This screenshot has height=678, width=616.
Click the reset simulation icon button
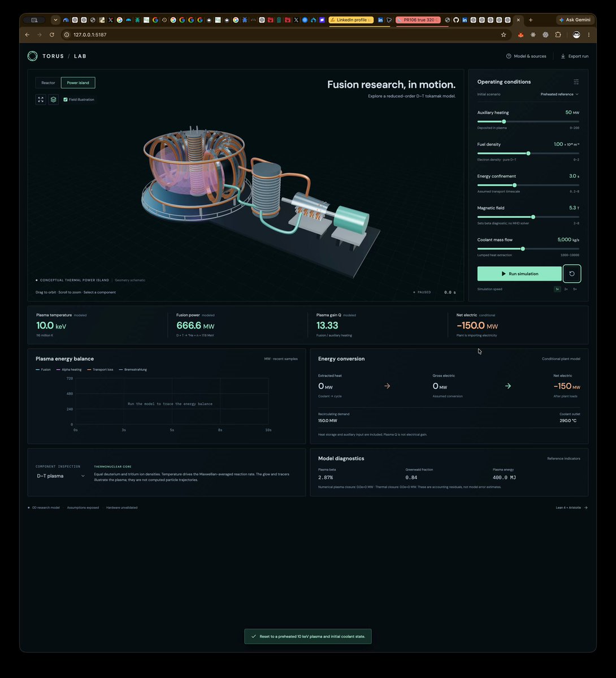(x=572, y=274)
